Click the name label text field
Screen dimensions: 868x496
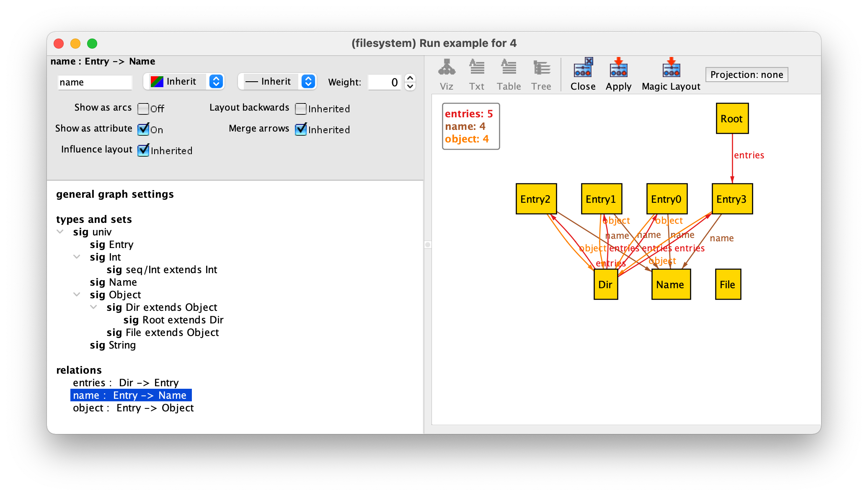95,82
